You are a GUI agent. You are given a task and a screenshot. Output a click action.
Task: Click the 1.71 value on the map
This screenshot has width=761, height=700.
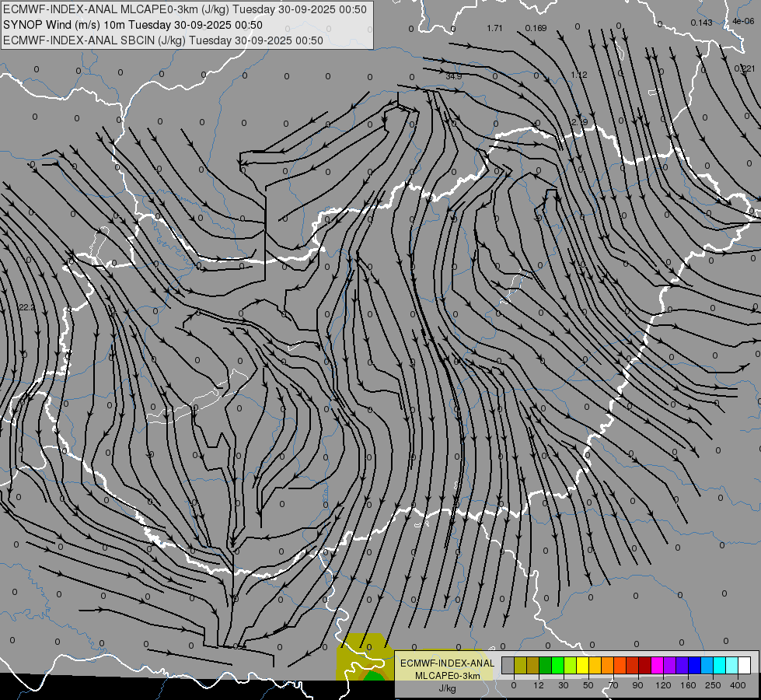pyautogui.click(x=494, y=28)
